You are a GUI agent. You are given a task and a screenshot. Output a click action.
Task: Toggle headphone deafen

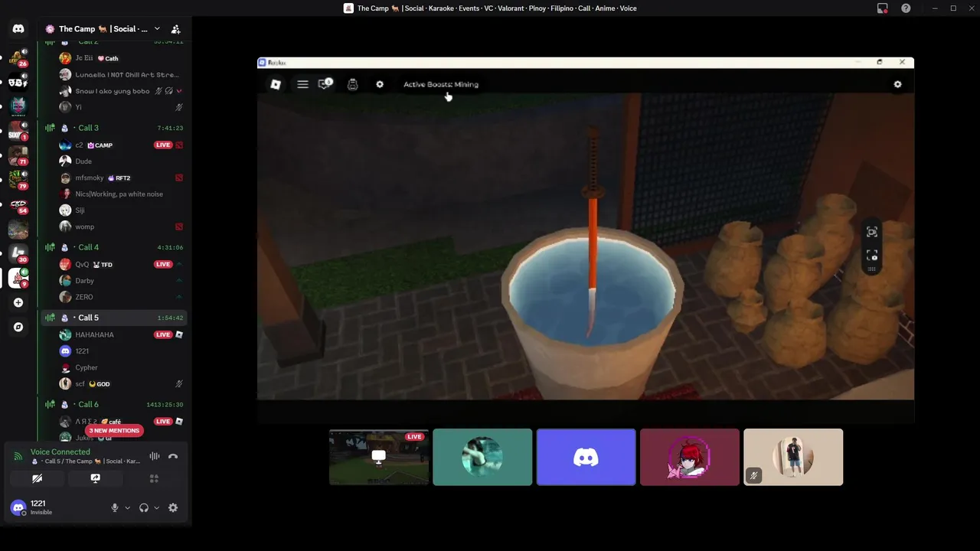(x=143, y=507)
